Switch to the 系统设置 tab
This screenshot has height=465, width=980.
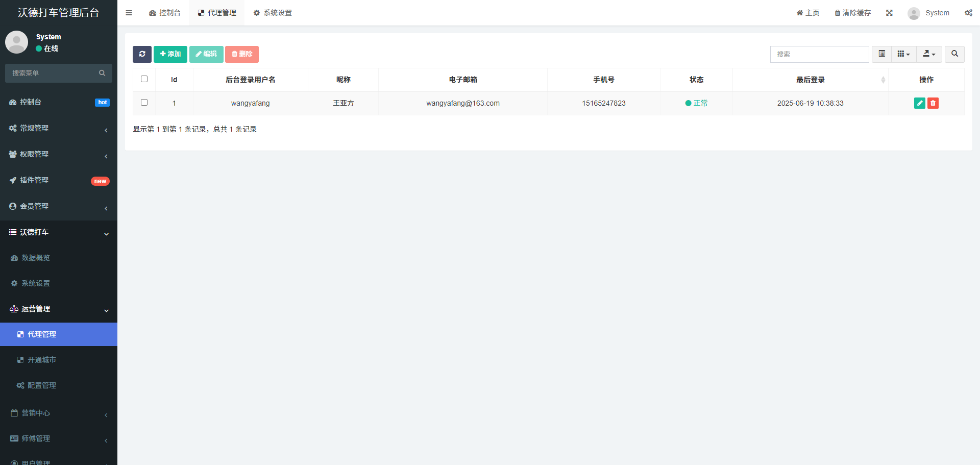273,13
